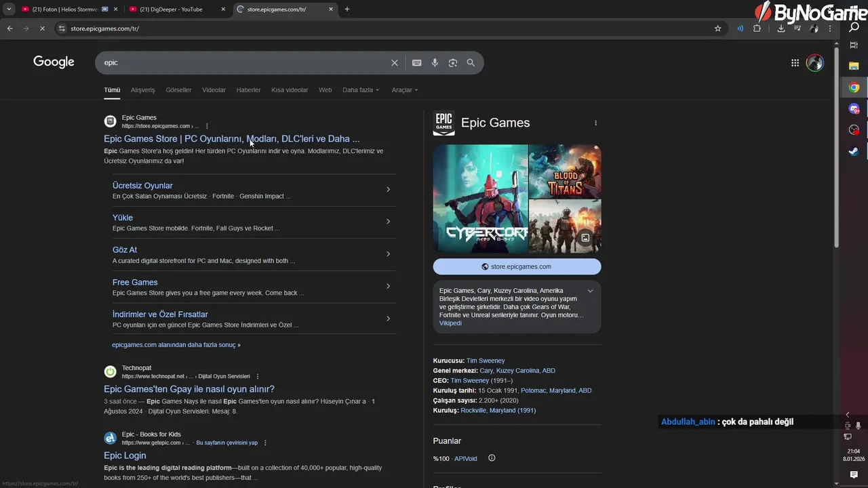Open the Vikipedi link
The image size is (868, 488).
point(450,323)
